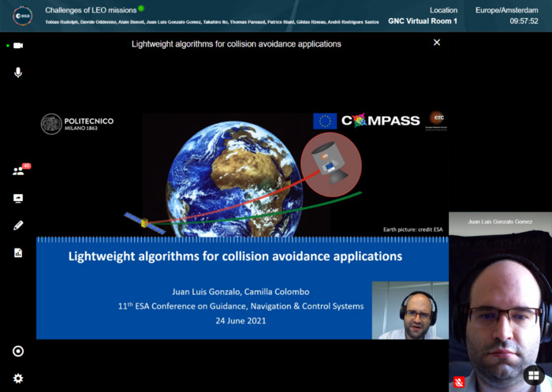552x392 pixels.
Task: Click the GNC Virtual Room 1 location
Action: [423, 21]
